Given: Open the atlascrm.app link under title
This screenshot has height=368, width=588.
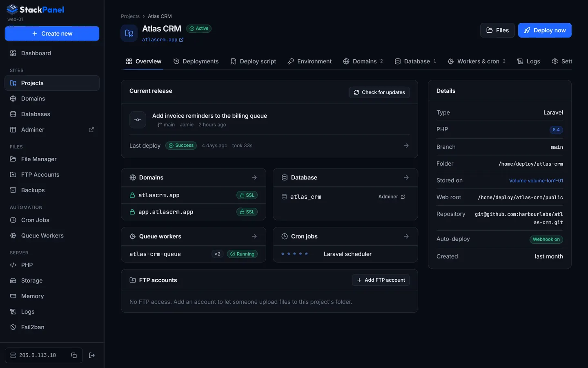Looking at the screenshot, I should click(x=163, y=40).
